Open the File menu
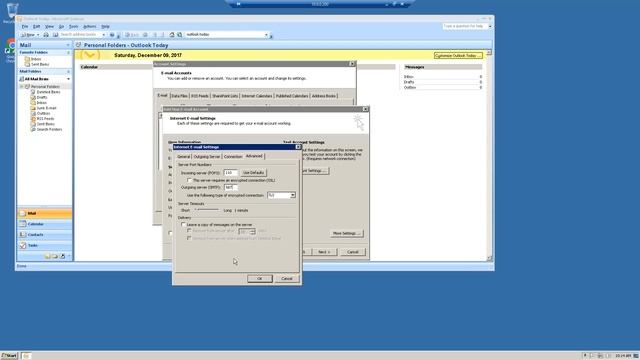Screen dimensions: 640x360 pyautogui.click(x=25, y=27)
